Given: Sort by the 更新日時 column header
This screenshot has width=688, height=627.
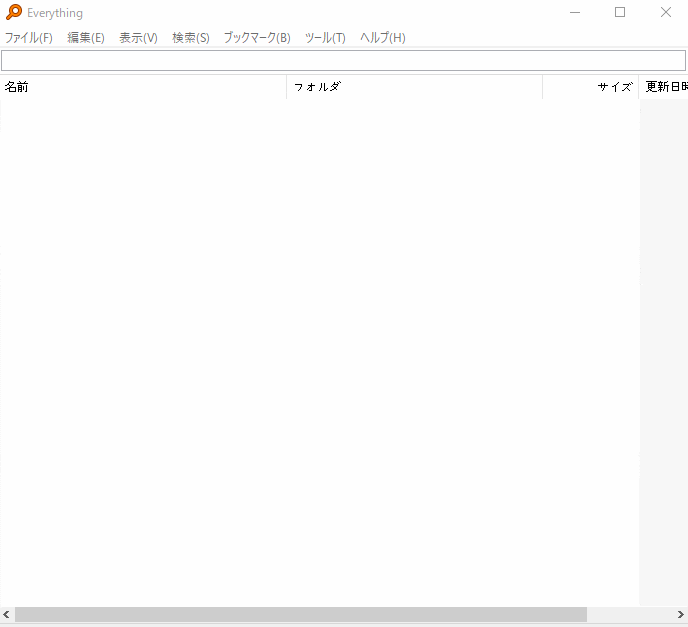Looking at the screenshot, I should [663, 87].
